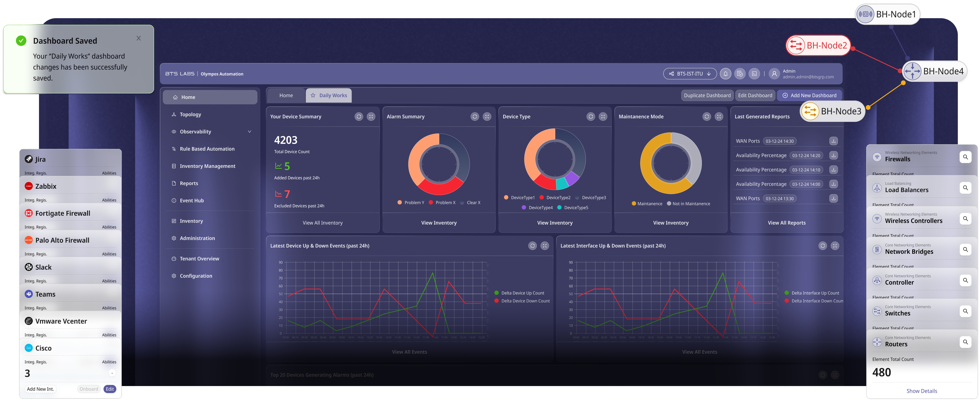Download the WAN Ports 03-12-24 13:30 report
Screen dimensions: 980x401
pos(833,198)
